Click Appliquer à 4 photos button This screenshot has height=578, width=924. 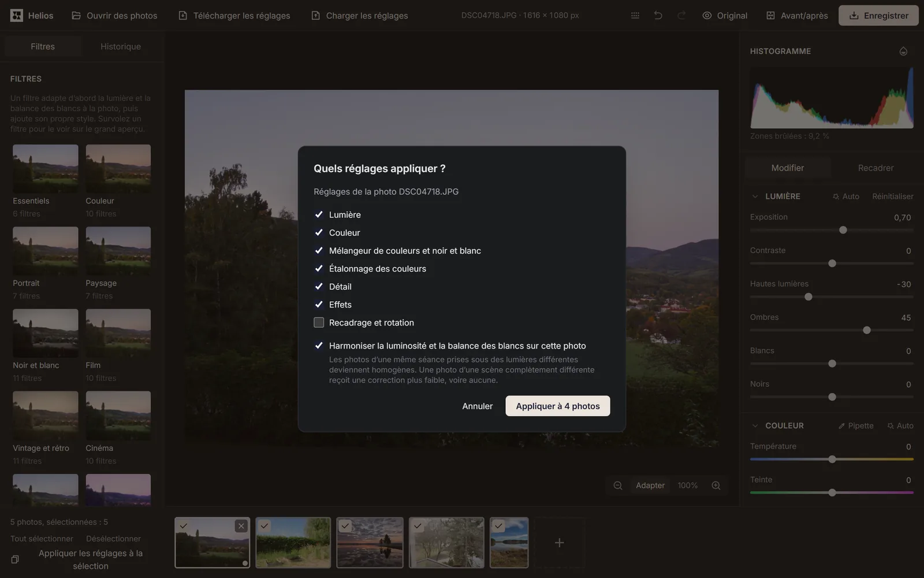(558, 406)
